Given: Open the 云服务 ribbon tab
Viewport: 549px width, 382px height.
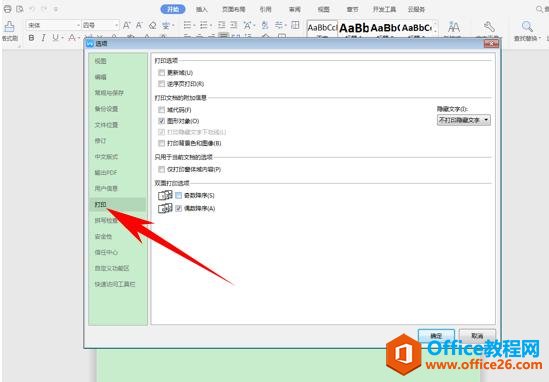Looking at the screenshot, I should (416, 9).
